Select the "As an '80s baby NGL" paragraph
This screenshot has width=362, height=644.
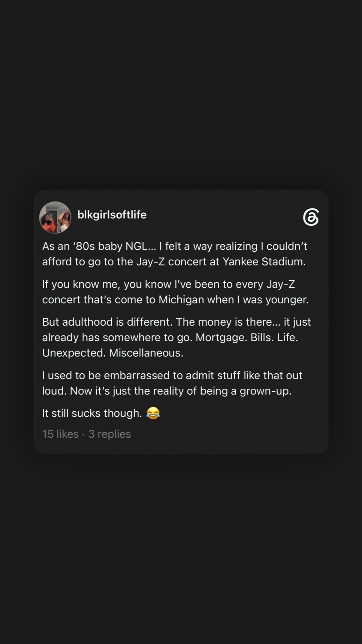(x=175, y=254)
